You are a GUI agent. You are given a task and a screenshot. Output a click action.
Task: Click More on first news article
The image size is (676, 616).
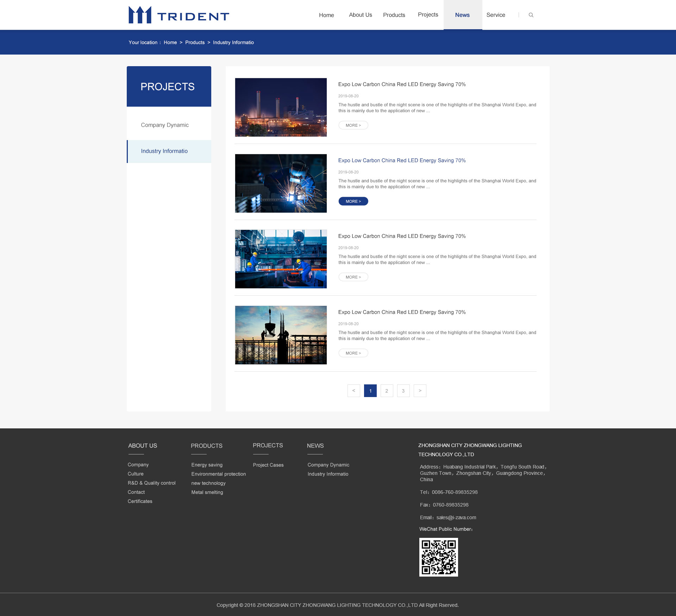point(353,125)
